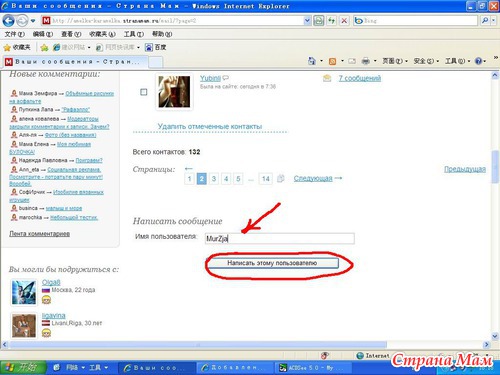
Task: Open the 编辑 (Edit) menu
Action: 43,34
